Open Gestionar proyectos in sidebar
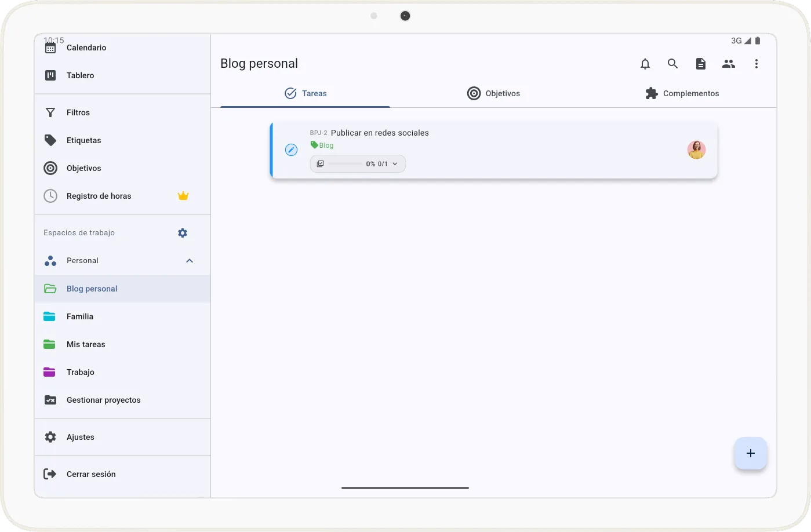 click(103, 400)
